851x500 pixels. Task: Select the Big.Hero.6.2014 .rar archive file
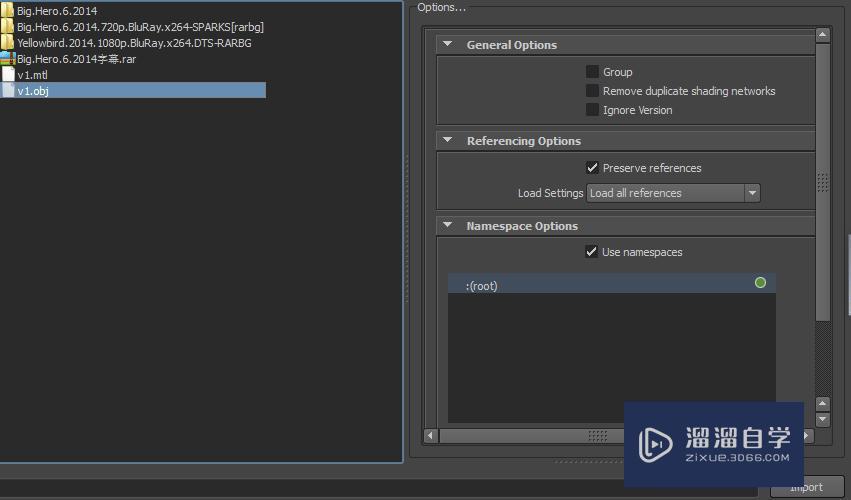coord(76,59)
